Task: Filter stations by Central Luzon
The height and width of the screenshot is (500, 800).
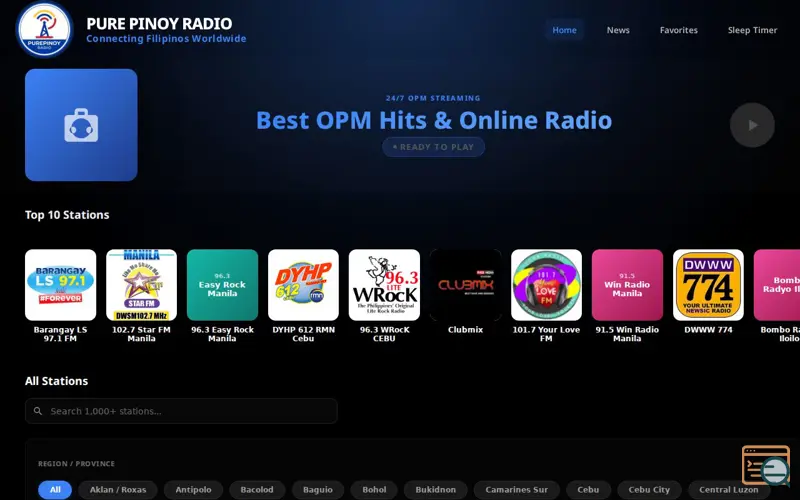Action: pos(729,490)
